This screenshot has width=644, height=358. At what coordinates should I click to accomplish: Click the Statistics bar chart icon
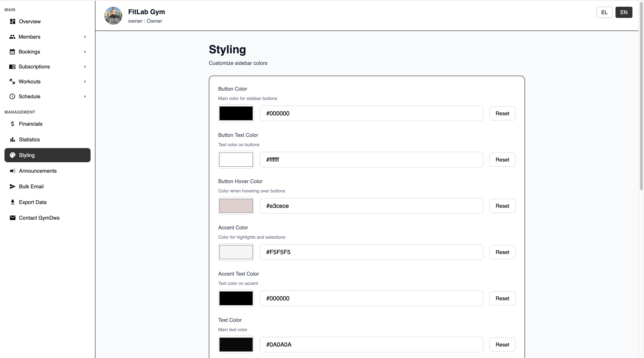click(12, 140)
